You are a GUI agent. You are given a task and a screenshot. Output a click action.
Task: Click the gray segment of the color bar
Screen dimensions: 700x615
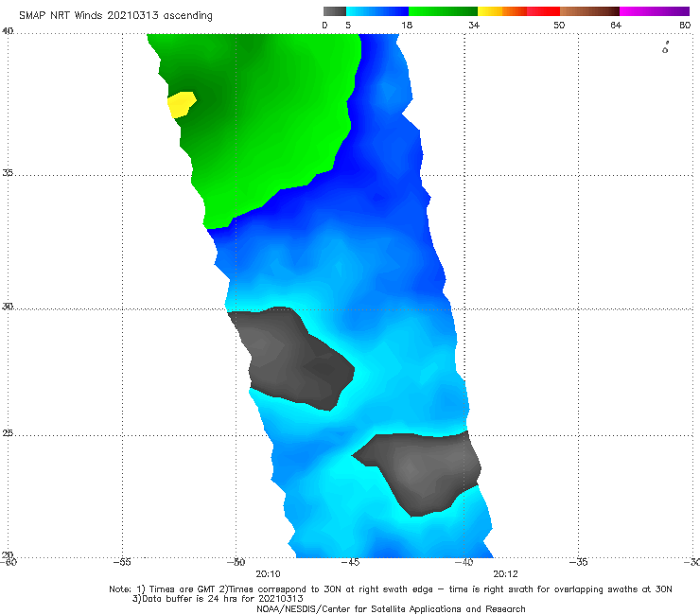[335, 11]
